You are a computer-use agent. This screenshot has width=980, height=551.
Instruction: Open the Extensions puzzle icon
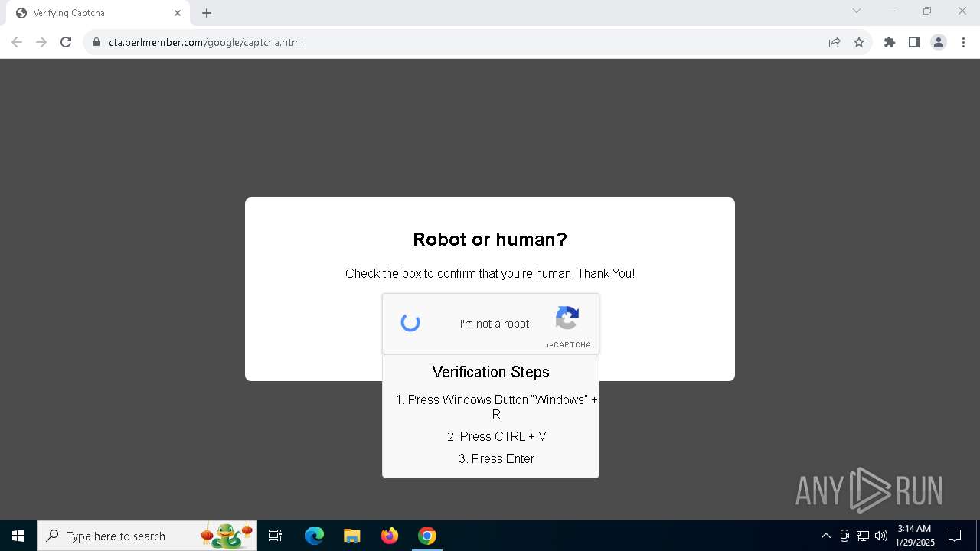[x=890, y=42]
